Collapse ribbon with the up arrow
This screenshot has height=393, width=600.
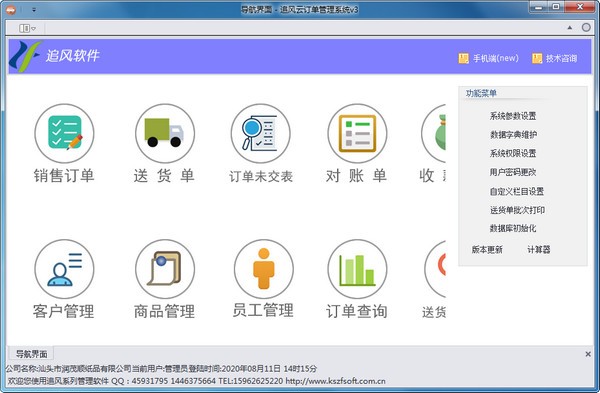click(569, 28)
